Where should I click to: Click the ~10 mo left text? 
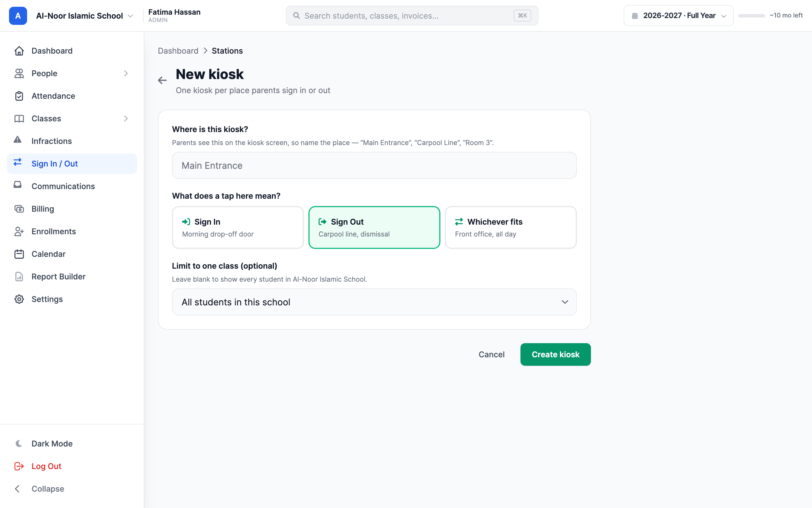click(786, 16)
